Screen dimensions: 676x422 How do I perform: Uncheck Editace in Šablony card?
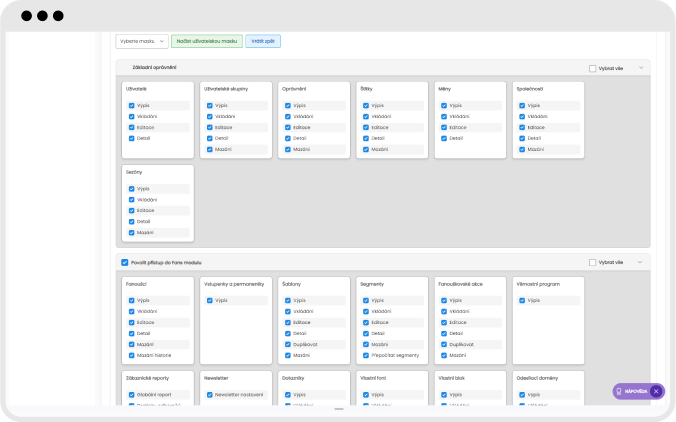(288, 322)
